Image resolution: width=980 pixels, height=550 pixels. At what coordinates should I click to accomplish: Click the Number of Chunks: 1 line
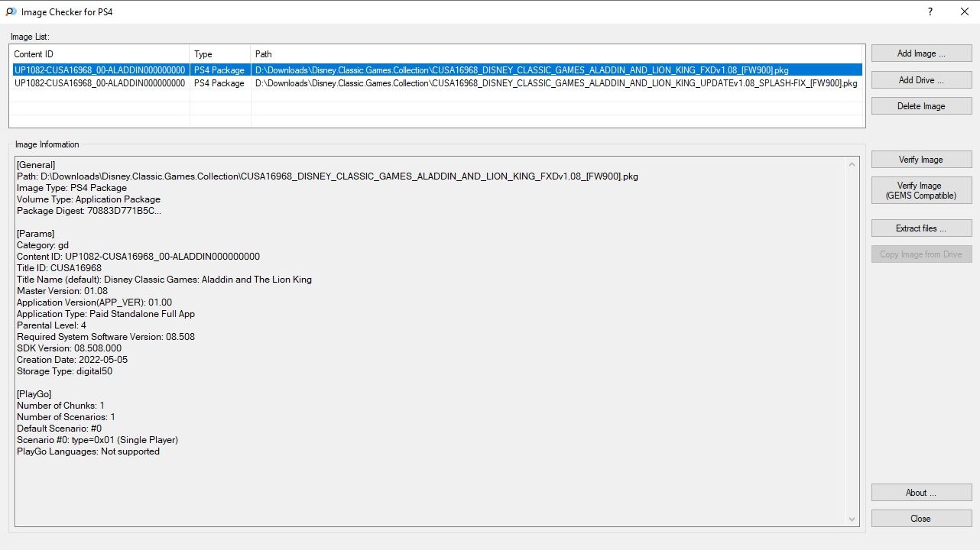[x=60, y=406]
